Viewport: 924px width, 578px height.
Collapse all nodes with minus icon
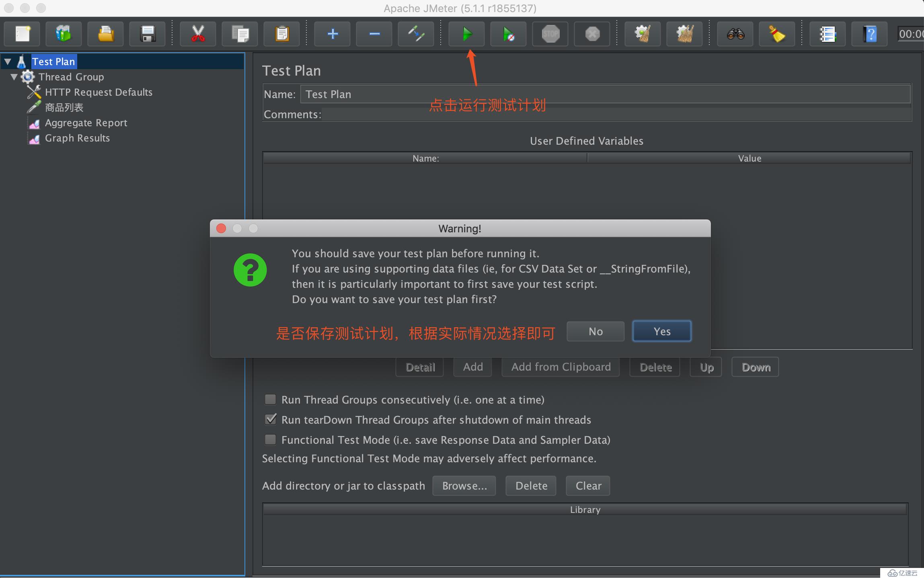374,34
